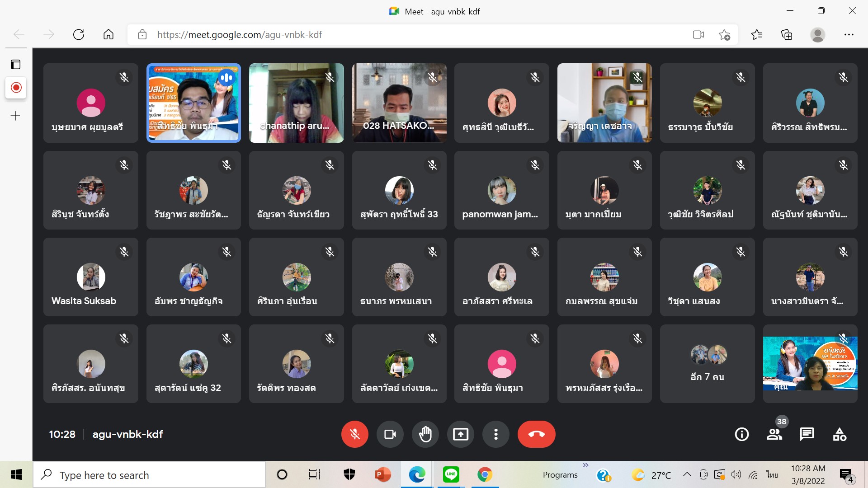Click Present now screen share button

(x=460, y=434)
